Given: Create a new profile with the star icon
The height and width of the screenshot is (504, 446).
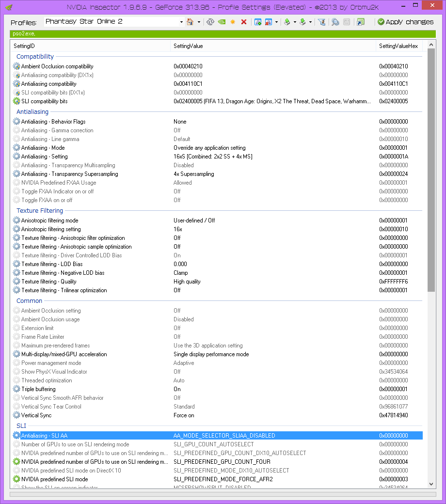Looking at the screenshot, I should [x=233, y=22].
